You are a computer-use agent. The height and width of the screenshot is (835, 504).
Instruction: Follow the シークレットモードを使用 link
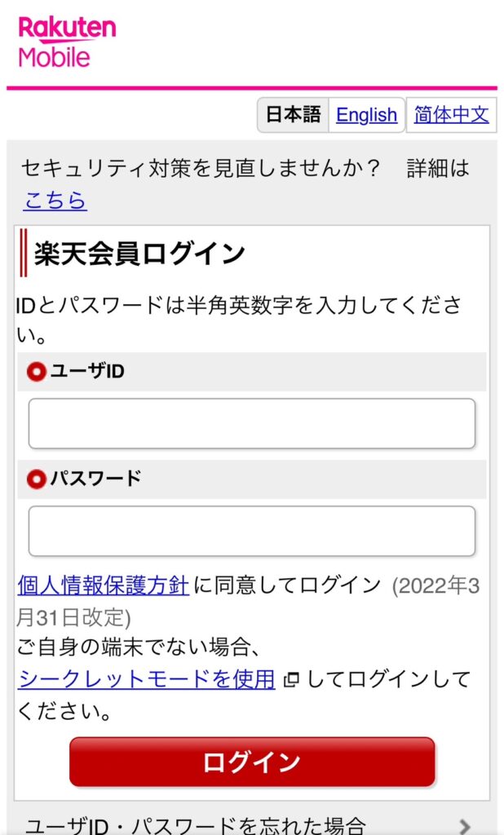pos(147,679)
